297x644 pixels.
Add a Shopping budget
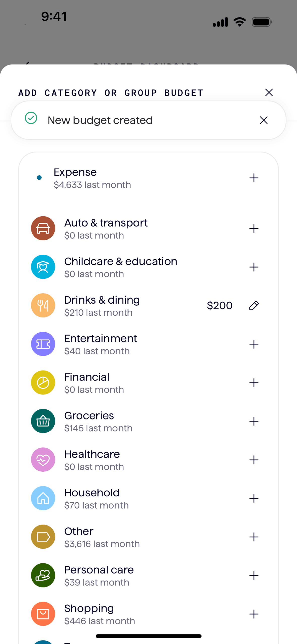point(254,614)
